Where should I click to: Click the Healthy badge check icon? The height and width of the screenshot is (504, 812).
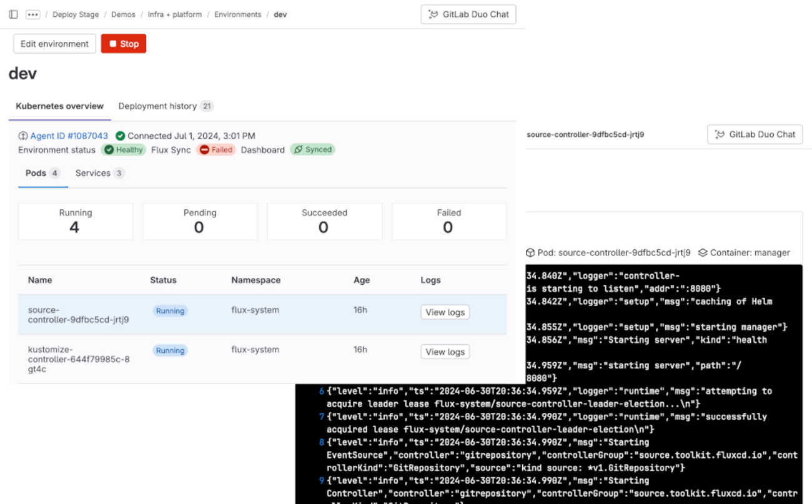point(109,150)
